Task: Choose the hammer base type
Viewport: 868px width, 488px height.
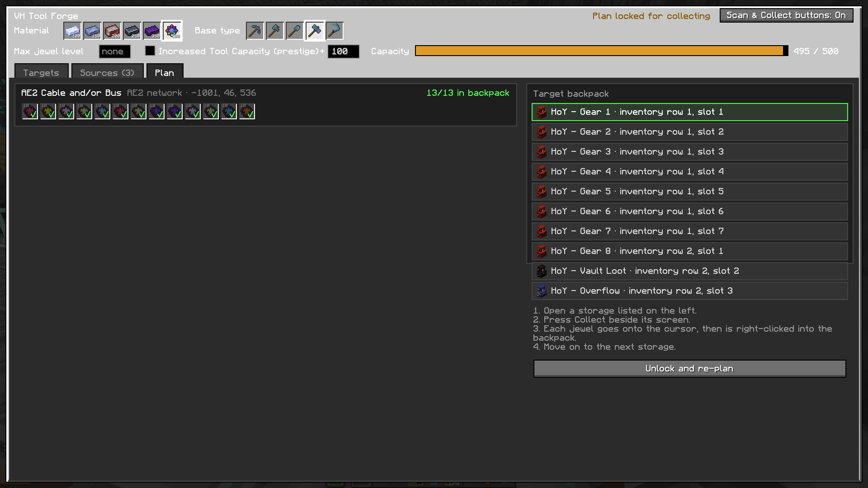Action: click(315, 31)
